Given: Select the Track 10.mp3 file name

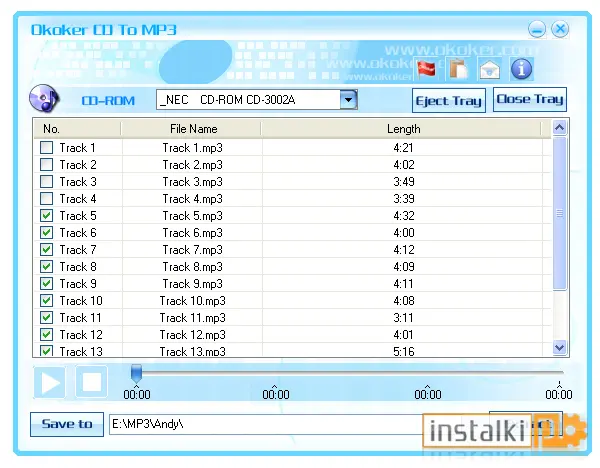Looking at the screenshot, I should pos(192,301).
